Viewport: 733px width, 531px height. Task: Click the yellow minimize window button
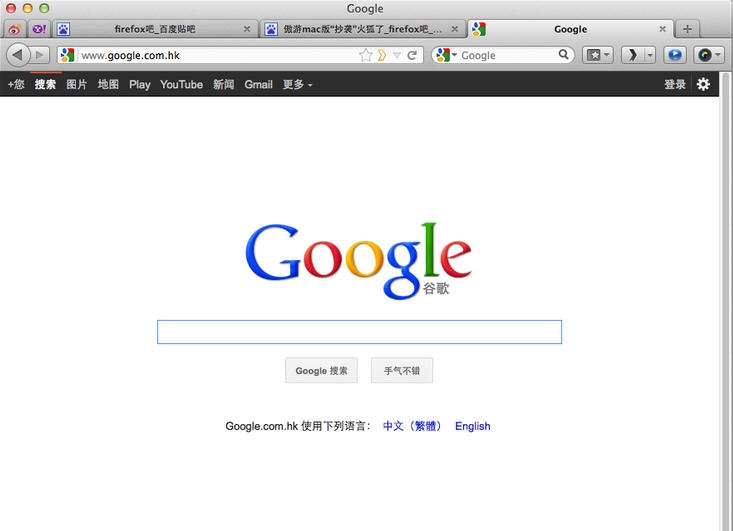(x=28, y=8)
